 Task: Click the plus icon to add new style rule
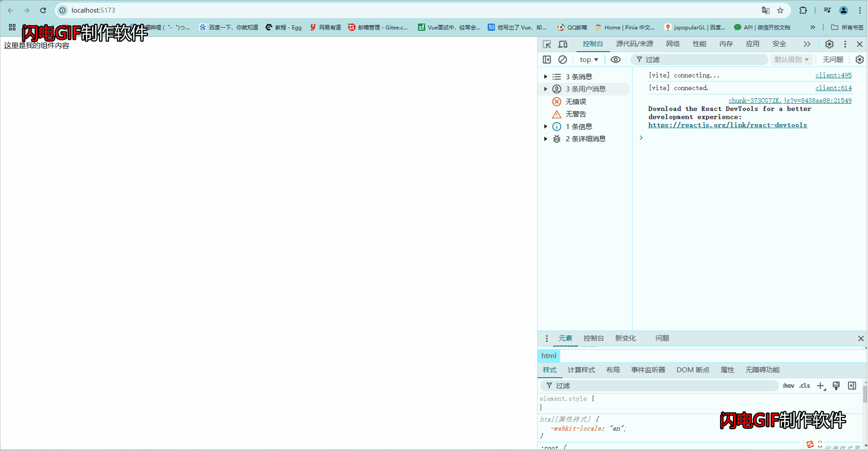tap(820, 386)
